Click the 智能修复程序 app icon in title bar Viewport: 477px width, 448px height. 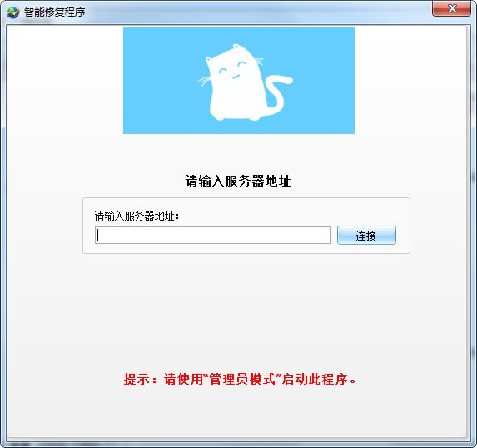click(12, 12)
